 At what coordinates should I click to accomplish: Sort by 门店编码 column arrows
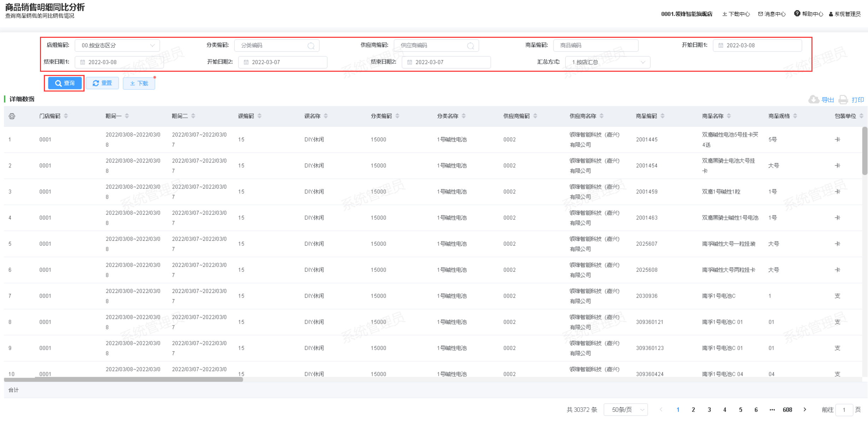pyautogui.click(x=66, y=116)
